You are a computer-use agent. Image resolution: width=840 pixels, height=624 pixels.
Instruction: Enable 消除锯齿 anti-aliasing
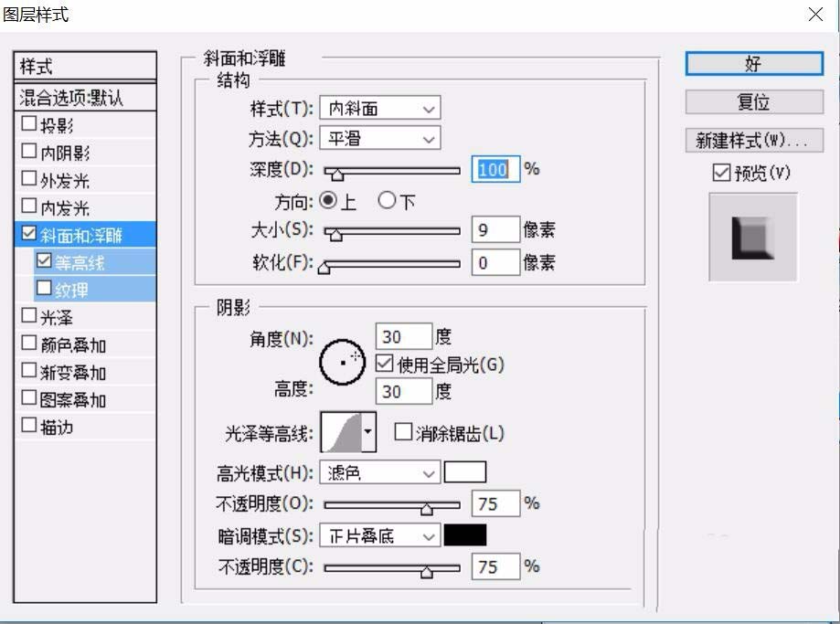click(402, 433)
